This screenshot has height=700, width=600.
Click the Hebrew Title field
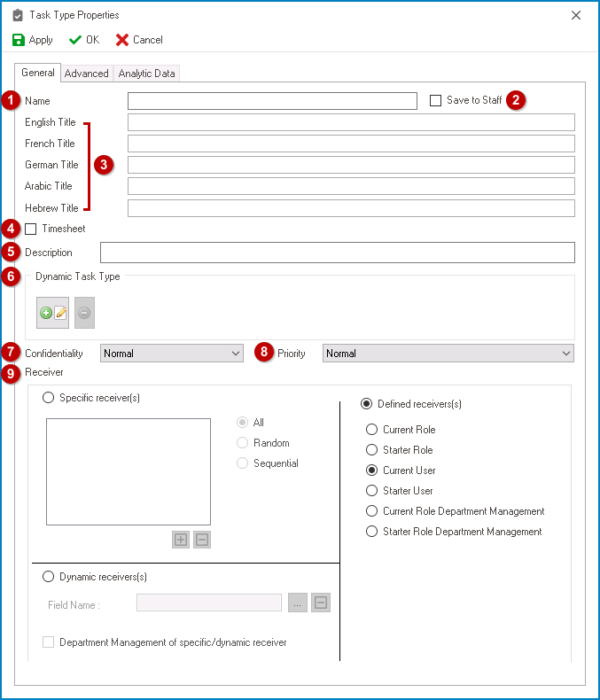[x=351, y=208]
